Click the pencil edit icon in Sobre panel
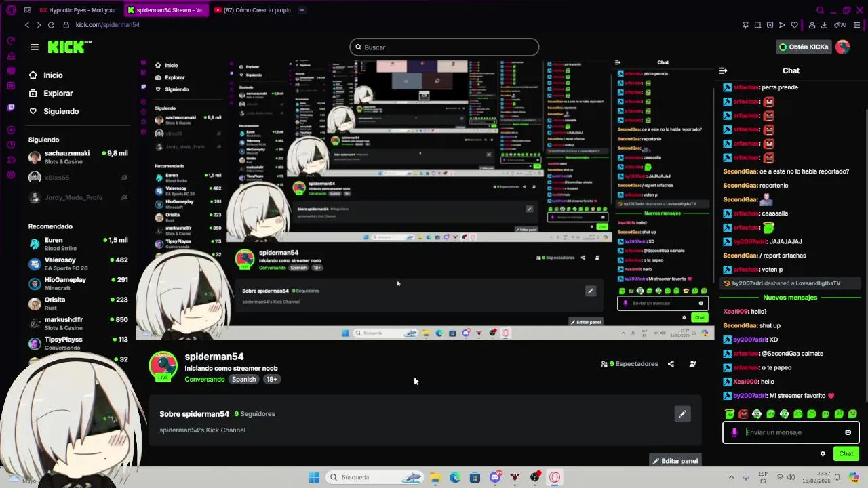This screenshot has width=868, height=488. point(682,414)
